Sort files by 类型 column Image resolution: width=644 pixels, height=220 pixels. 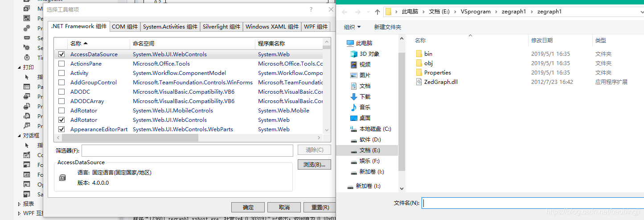click(x=600, y=41)
